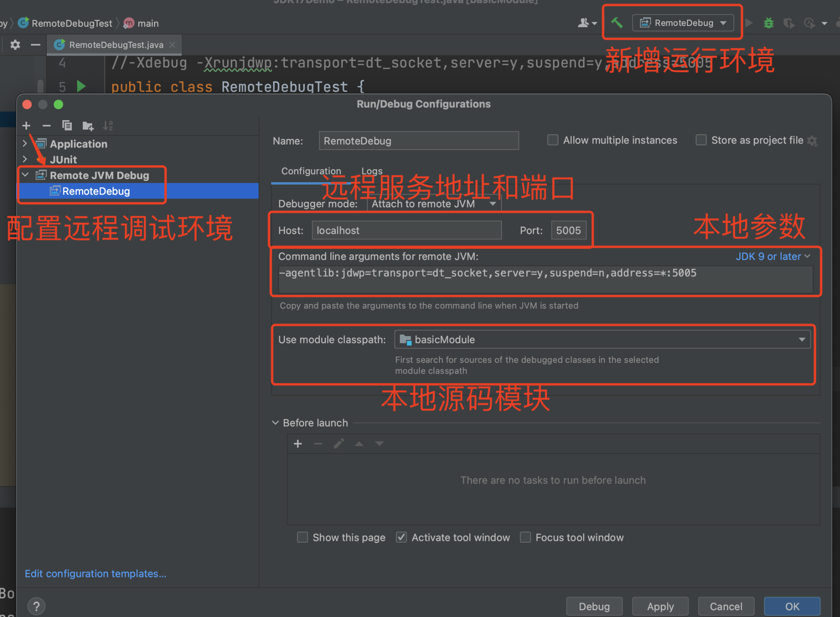
Task: Expand the JUnit tree node
Action: tap(25, 159)
